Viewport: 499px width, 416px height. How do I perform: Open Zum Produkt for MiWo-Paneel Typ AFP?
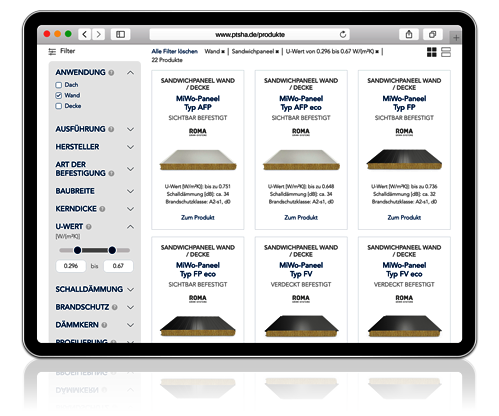(x=198, y=217)
